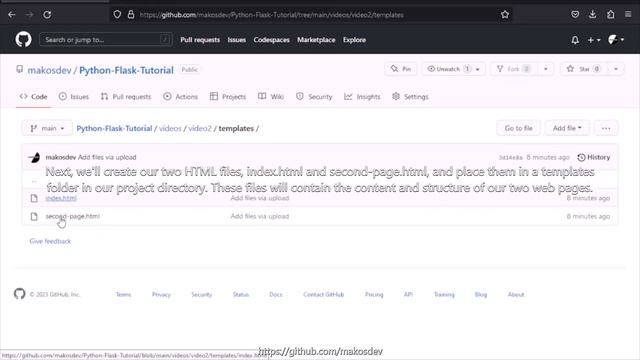Image resolution: width=640 pixels, height=360 pixels.
Task: Click the file icon beside index.html
Action: pos(34,198)
